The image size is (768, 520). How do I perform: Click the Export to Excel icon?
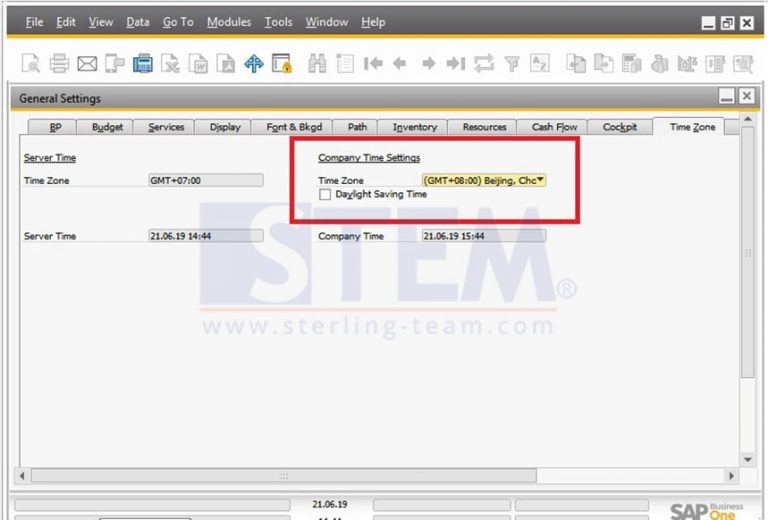[x=171, y=64]
